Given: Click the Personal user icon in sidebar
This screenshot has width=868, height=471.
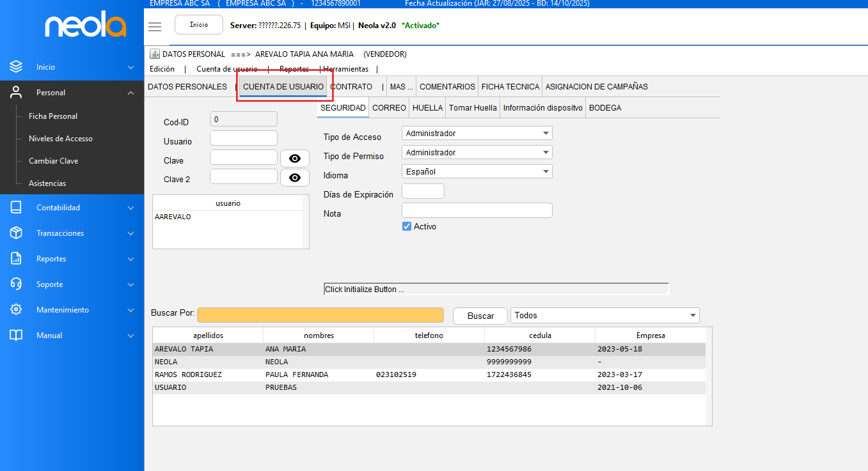Looking at the screenshot, I should pos(16,93).
